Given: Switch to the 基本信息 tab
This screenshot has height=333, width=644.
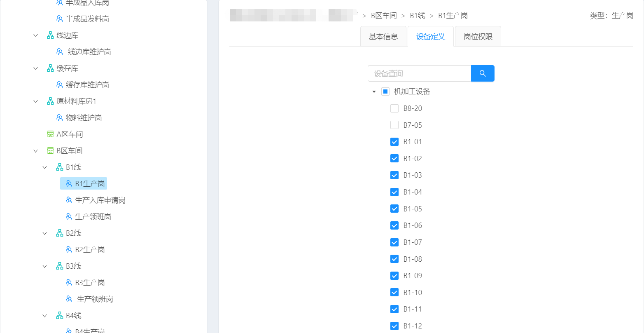Looking at the screenshot, I should [x=383, y=36].
